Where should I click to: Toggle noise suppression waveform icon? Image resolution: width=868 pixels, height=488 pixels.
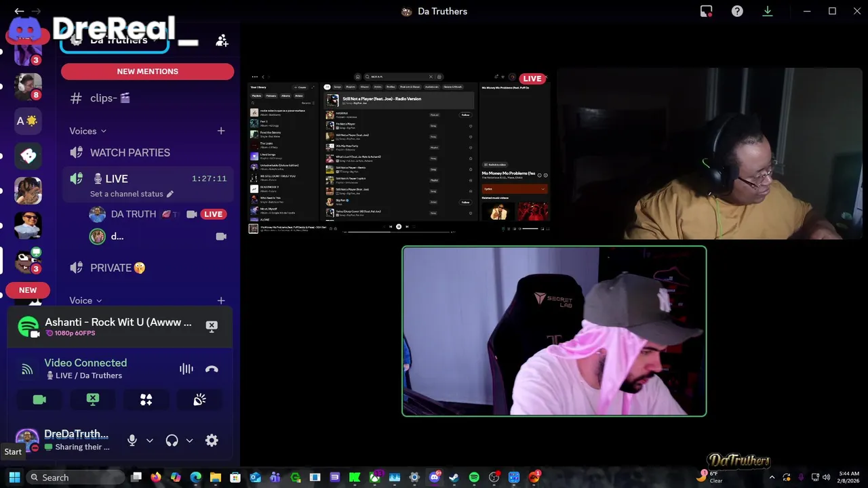[186, 369]
